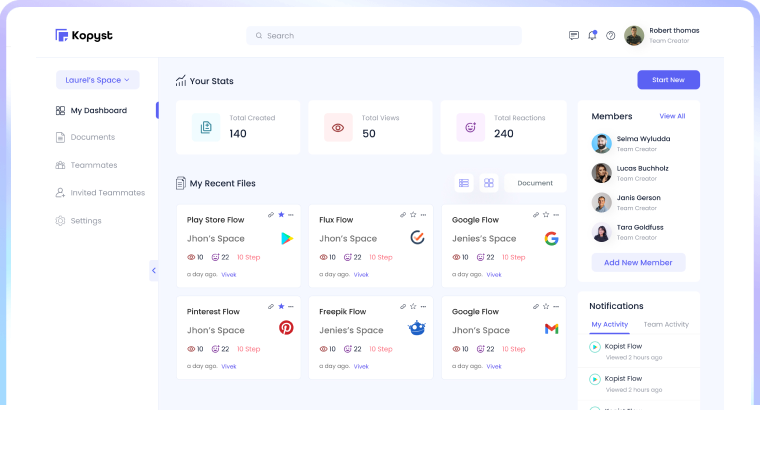Expand the Laurel's Space dropdown
The image size is (760, 455).
(x=98, y=80)
